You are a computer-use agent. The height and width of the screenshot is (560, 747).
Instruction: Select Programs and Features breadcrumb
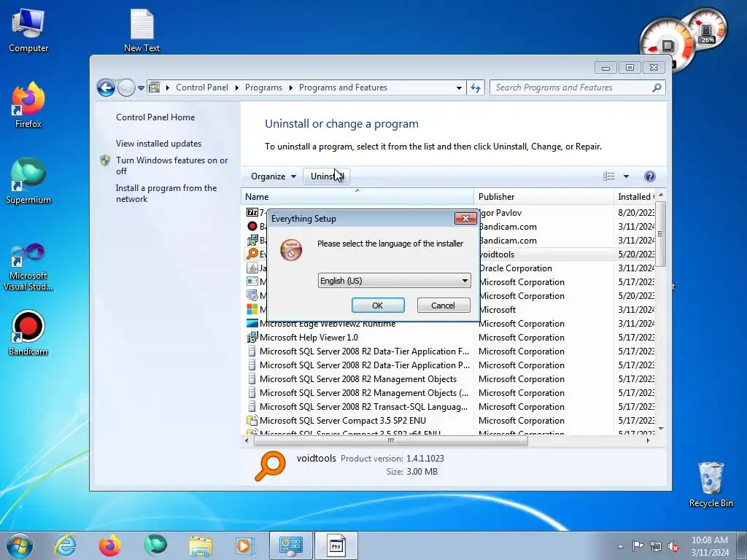tap(343, 87)
